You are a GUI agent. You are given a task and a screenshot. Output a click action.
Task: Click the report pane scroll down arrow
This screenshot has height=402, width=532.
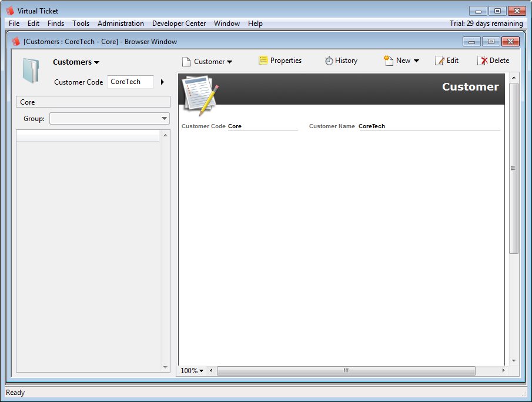514,361
